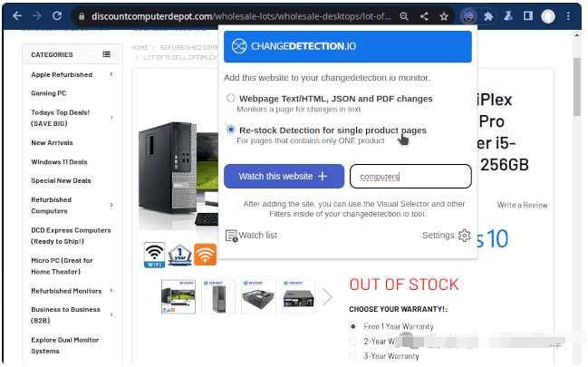Screen dimensions: 588x367
Task: Choose Free 1 Year Warranty option
Action: 352,326
